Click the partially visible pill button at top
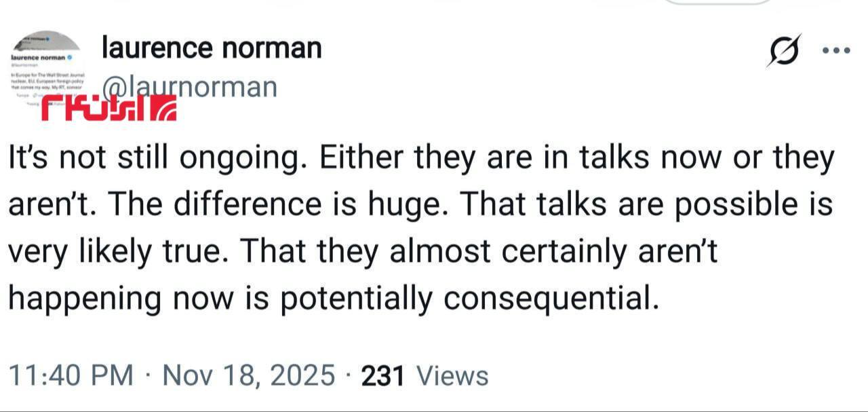The height and width of the screenshot is (412, 868). [x=717, y=2]
